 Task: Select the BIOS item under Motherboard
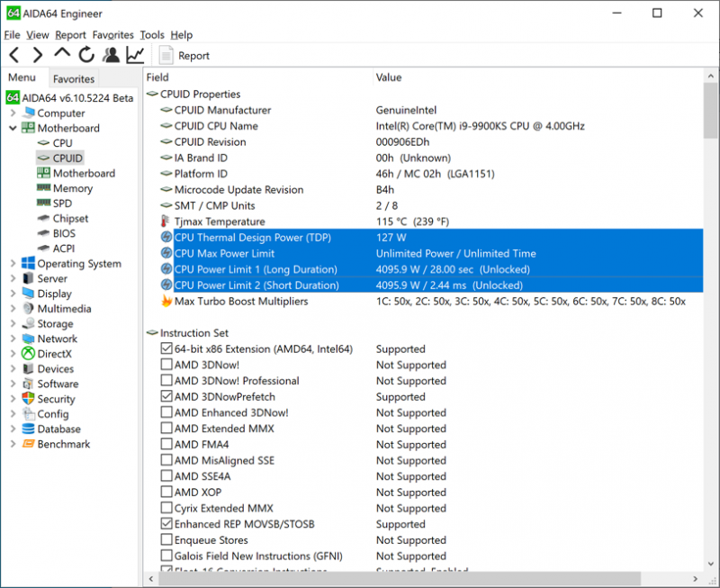pyautogui.click(x=64, y=233)
